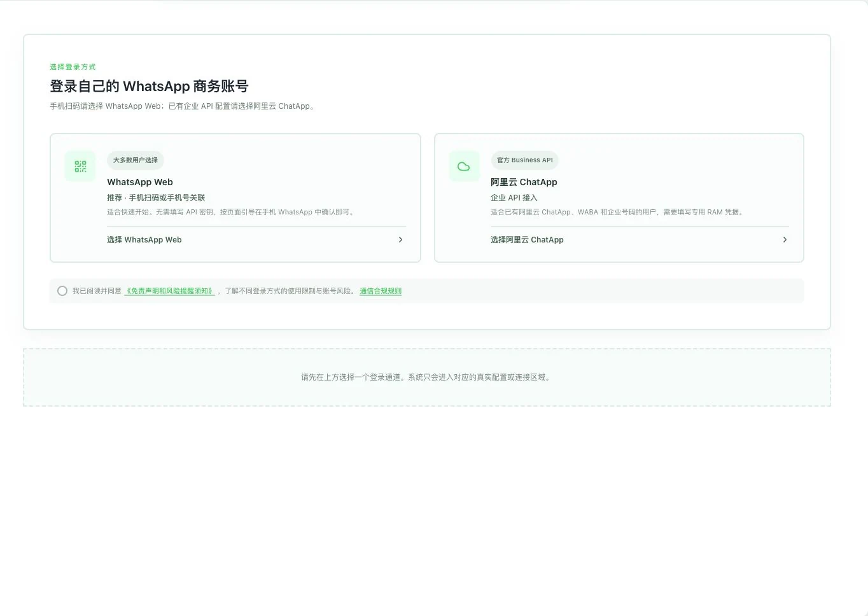Image resolution: width=868 pixels, height=616 pixels.
Task: Click the description starting 适合已有阿里云 ChatApp
Action: point(618,212)
